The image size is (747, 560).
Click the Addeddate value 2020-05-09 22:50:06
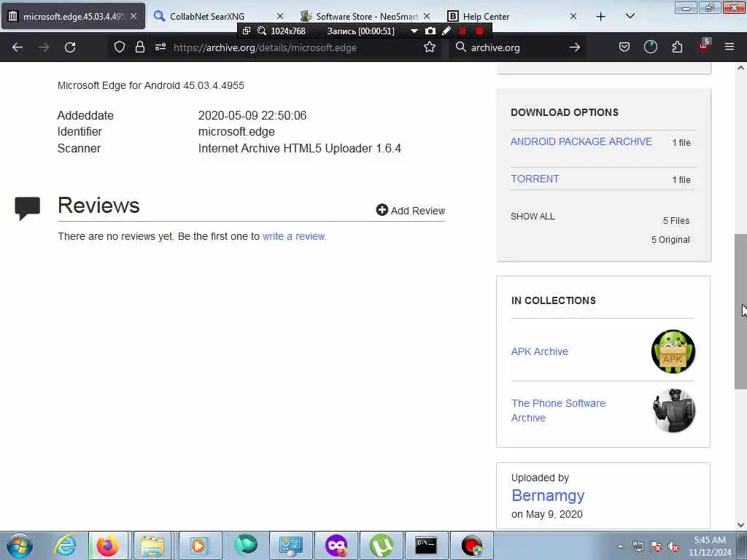[252, 115]
